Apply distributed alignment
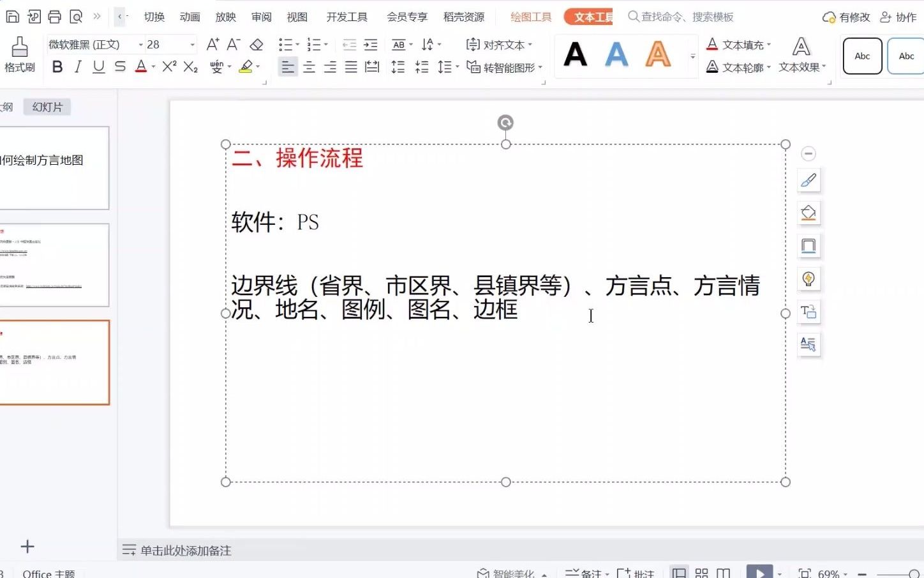The width and height of the screenshot is (924, 578). [x=372, y=66]
